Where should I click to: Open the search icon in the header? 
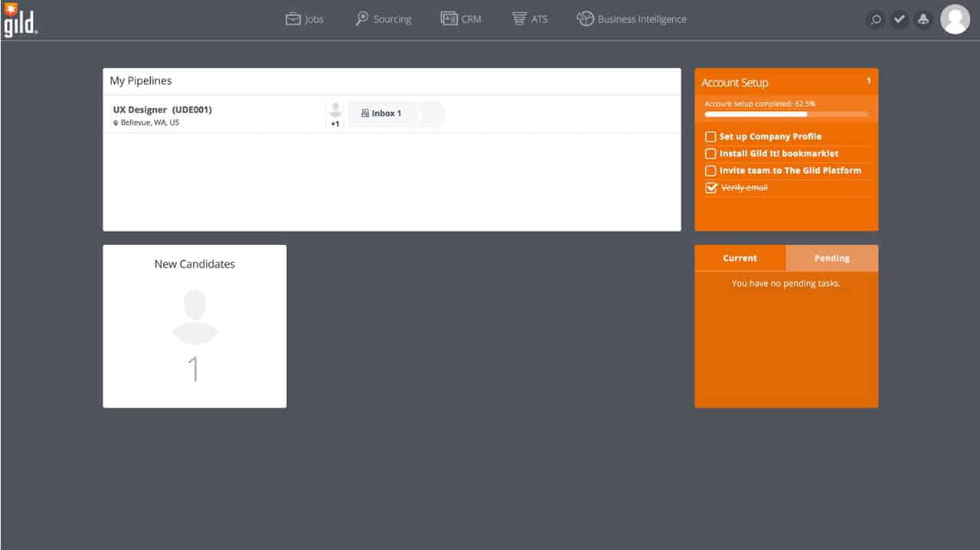pyautogui.click(x=876, y=20)
